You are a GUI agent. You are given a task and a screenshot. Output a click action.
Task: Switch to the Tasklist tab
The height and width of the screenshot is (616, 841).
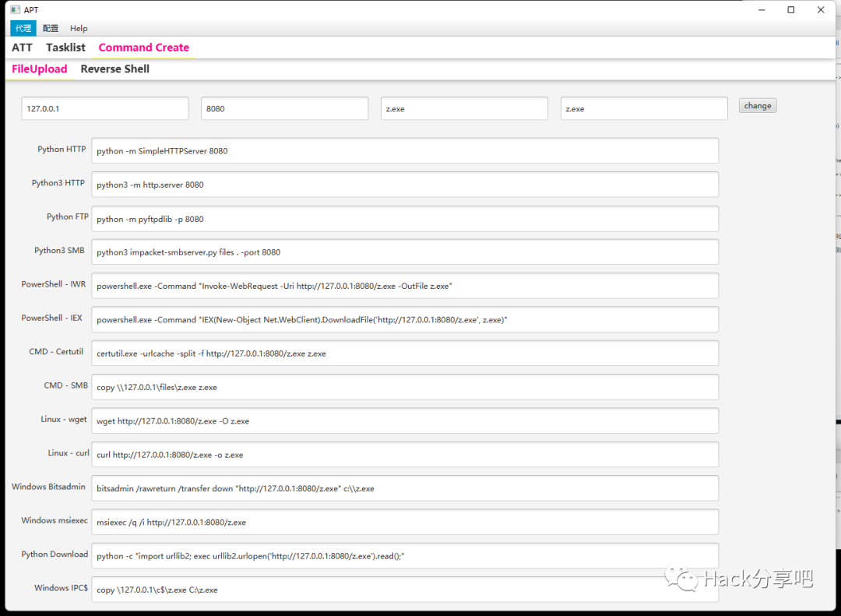click(x=65, y=48)
